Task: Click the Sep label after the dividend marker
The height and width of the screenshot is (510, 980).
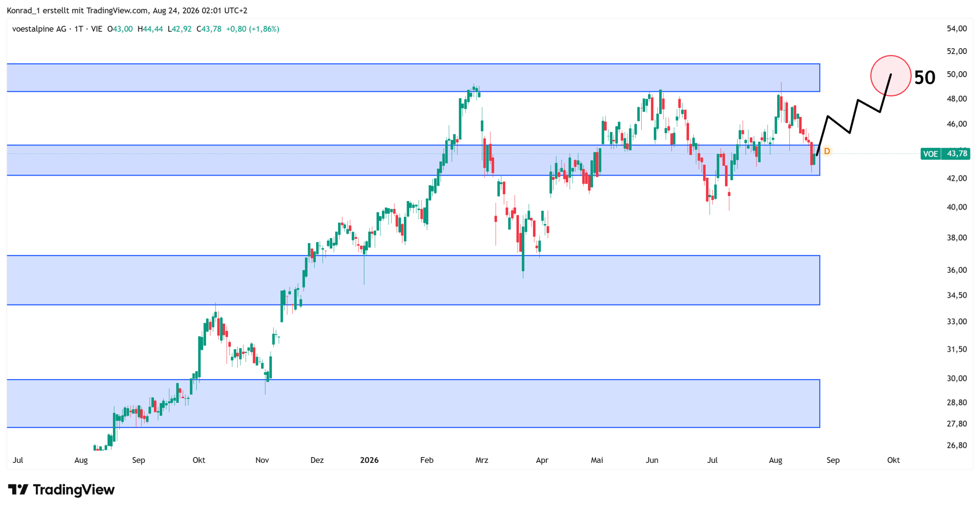Action: point(833,460)
